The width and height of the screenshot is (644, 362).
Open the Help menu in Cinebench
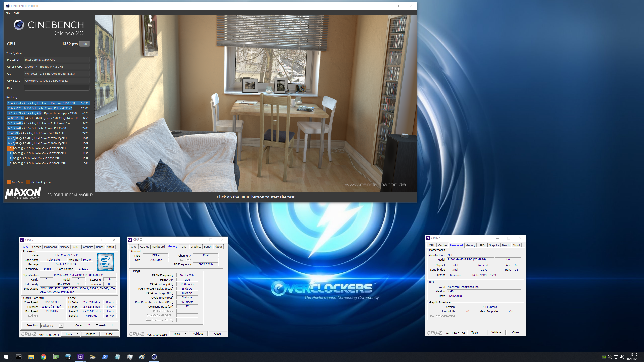point(16,13)
